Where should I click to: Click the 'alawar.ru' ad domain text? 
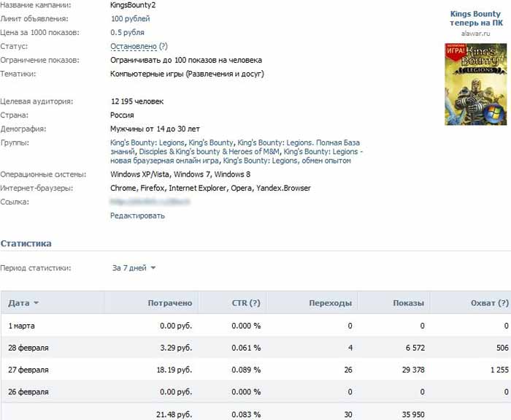point(475,34)
